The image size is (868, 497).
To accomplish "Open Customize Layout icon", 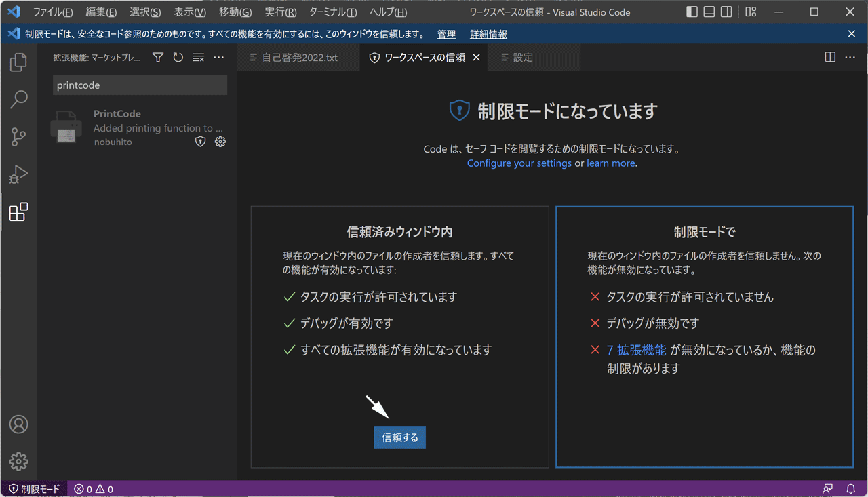I will (x=751, y=12).
